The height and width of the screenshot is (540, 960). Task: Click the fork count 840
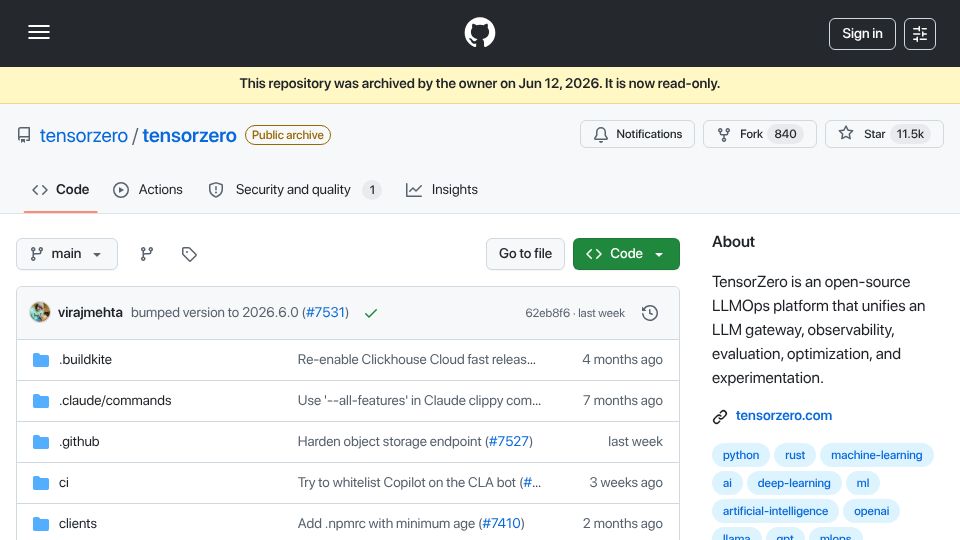(x=785, y=134)
